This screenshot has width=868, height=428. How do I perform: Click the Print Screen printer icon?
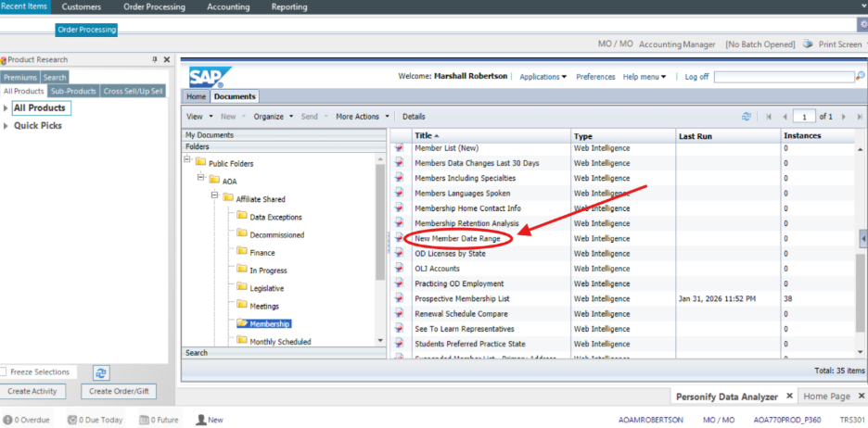pos(808,44)
